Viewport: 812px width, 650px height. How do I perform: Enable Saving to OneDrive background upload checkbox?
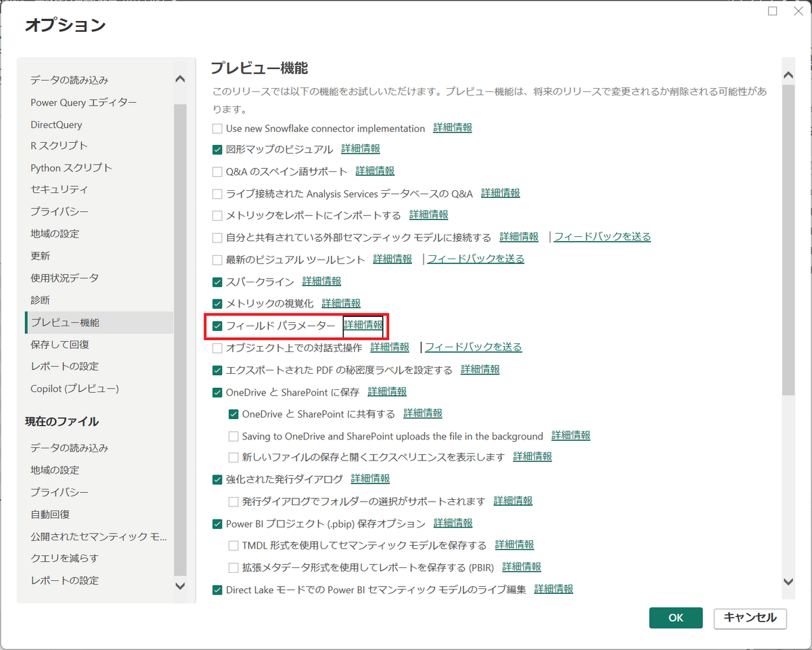point(233,436)
